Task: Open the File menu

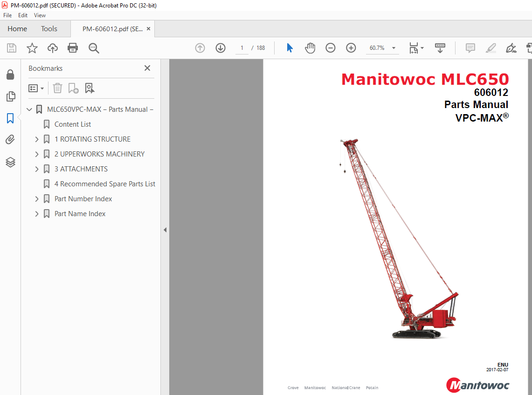Action: pyautogui.click(x=7, y=15)
